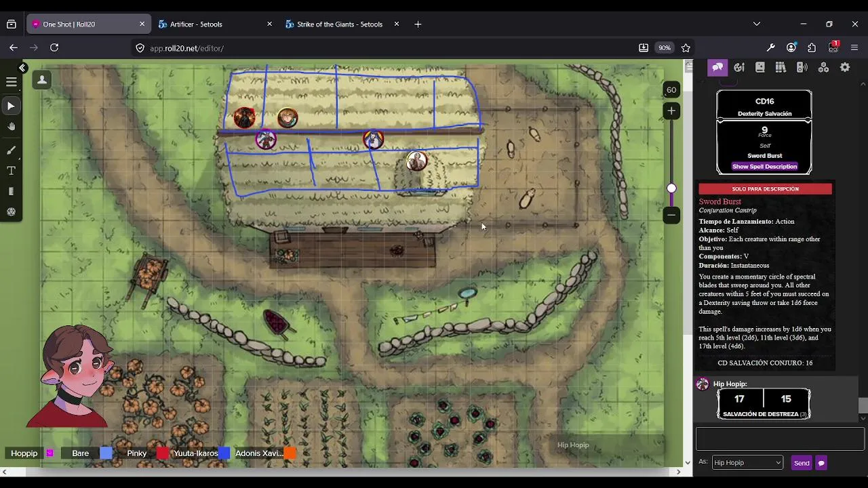The height and width of the screenshot is (488, 868).
Task: Select the pan hand tool
Action: click(12, 127)
